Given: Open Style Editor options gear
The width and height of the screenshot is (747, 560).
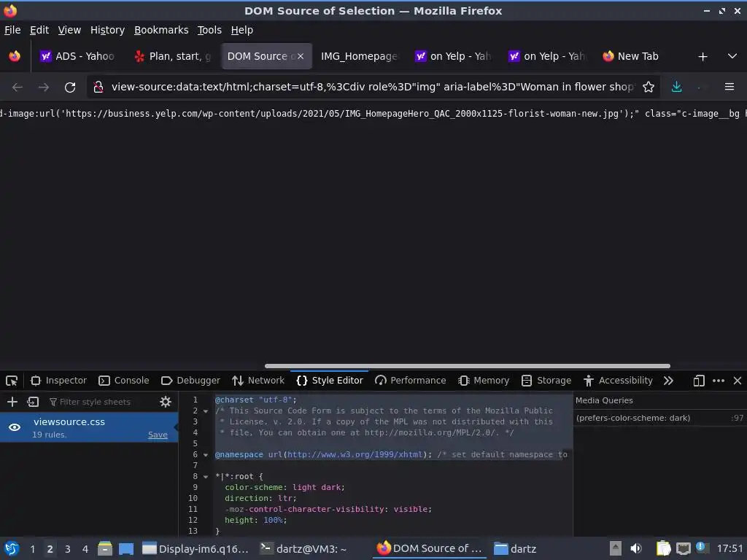Looking at the screenshot, I should (166, 402).
